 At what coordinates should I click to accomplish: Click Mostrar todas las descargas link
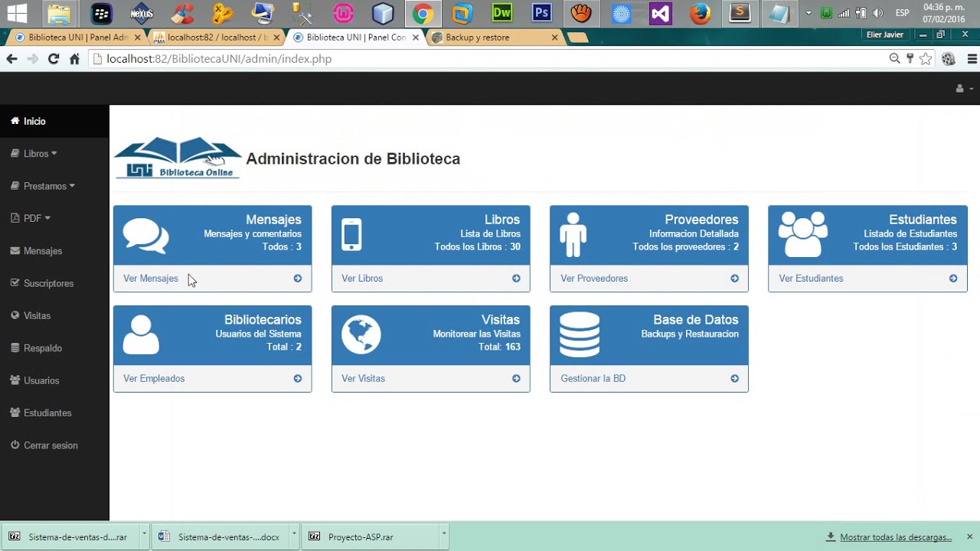pyautogui.click(x=895, y=537)
